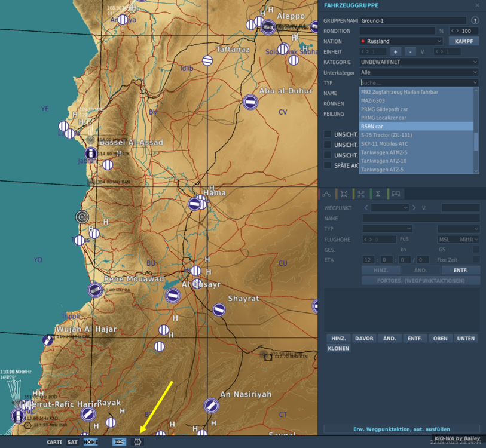Toggle the map overlay icon next to HÖHE
This screenshot has height=448, width=486.
coord(119,442)
